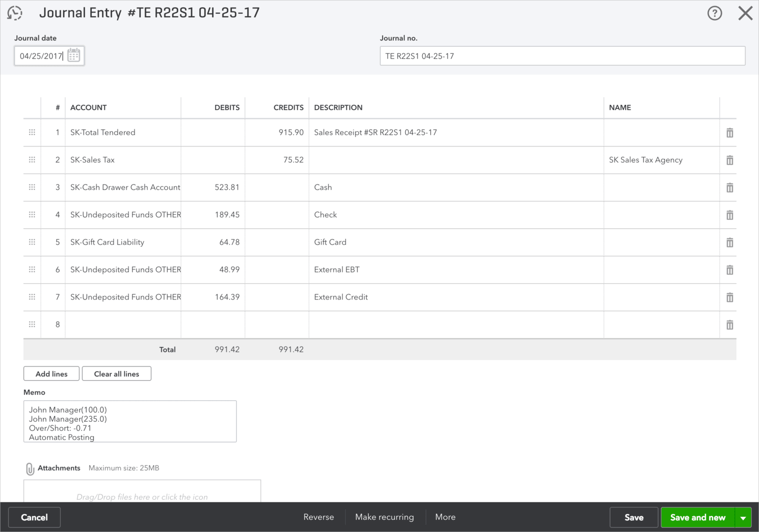Click the Save button
This screenshot has width=759, height=532.
(634, 518)
